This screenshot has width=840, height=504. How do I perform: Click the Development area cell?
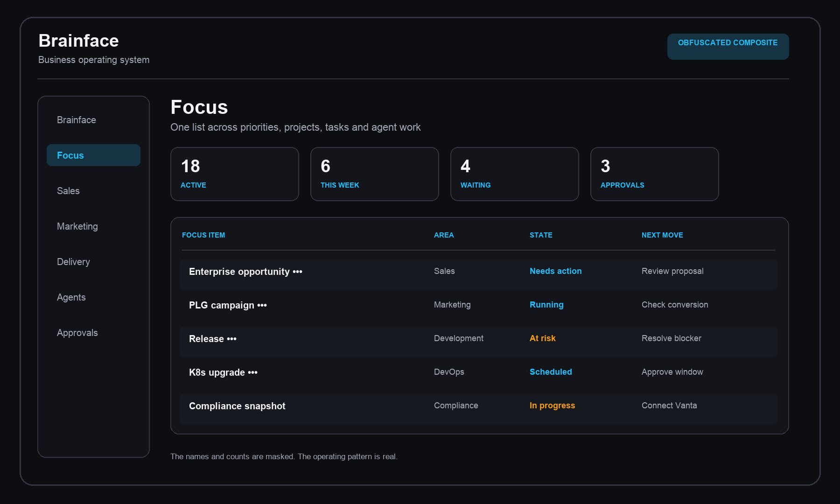click(459, 338)
